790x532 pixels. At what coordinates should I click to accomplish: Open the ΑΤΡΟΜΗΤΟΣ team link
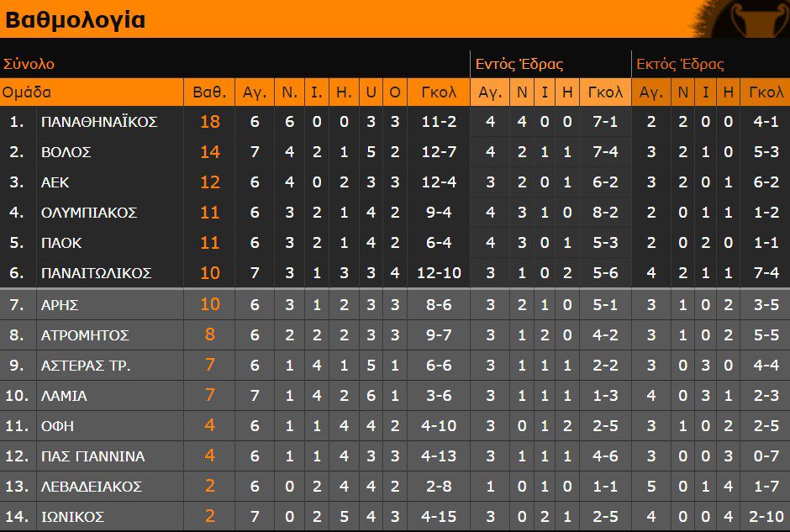pyautogui.click(x=85, y=335)
